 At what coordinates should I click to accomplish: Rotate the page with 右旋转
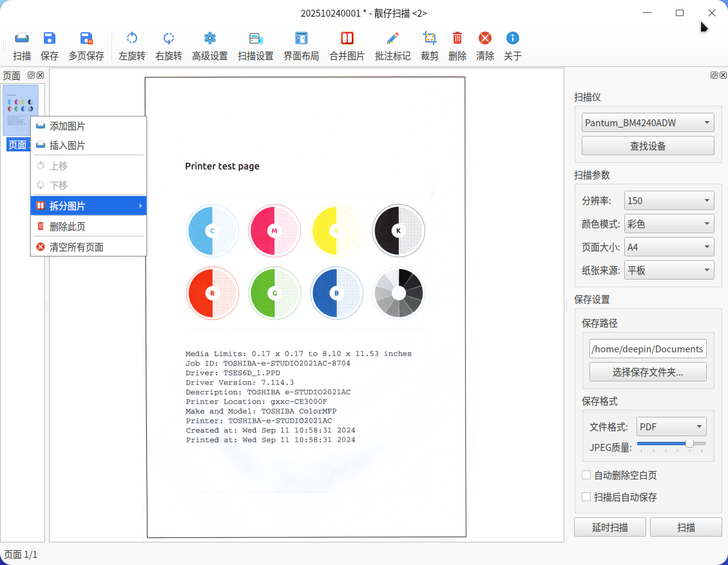(x=169, y=46)
